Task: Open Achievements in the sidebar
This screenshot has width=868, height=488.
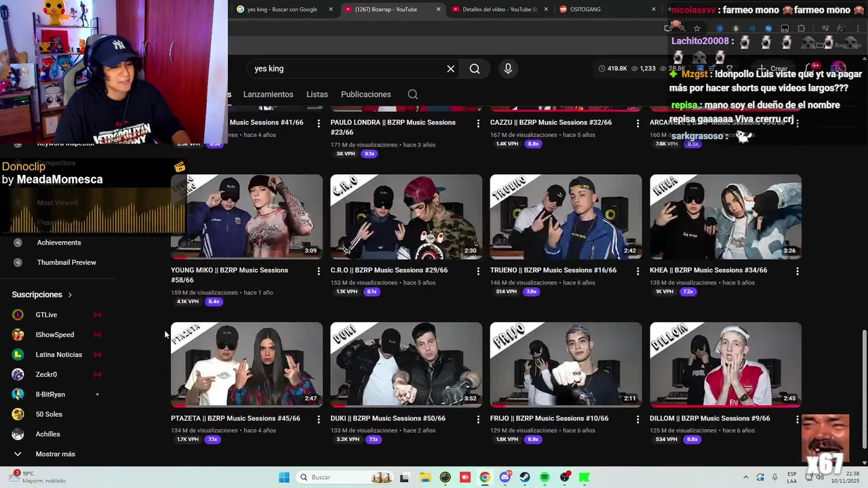Action: pyautogui.click(x=59, y=243)
